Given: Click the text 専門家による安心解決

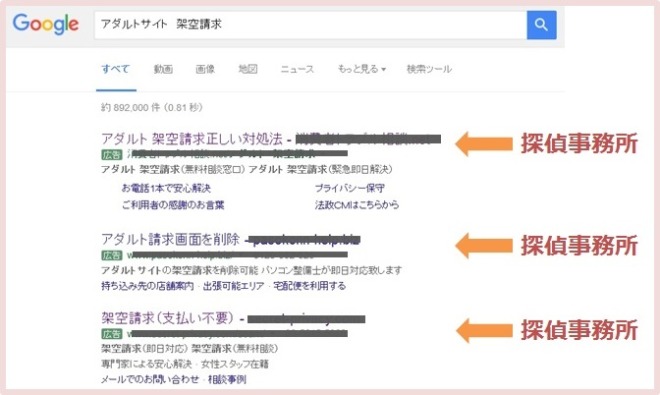Looking at the screenshot, I should pyautogui.click(x=146, y=364).
